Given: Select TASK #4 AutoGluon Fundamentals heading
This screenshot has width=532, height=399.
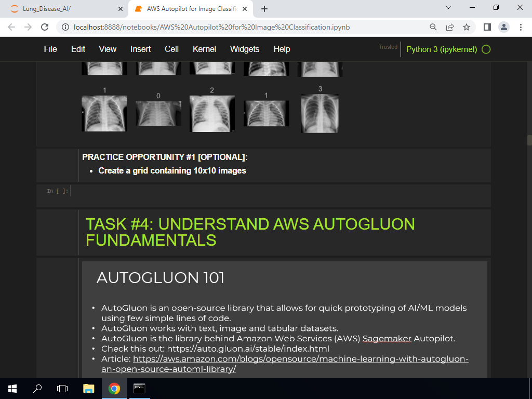Looking at the screenshot, I should pos(250,232).
